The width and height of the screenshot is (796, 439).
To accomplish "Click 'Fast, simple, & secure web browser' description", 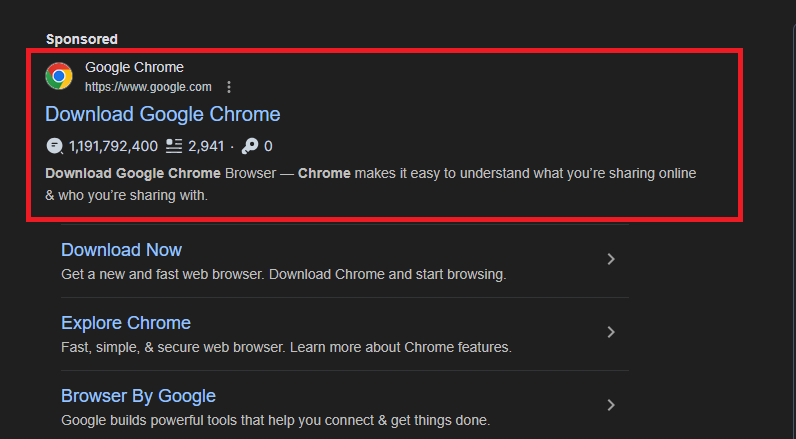I will 286,347.
